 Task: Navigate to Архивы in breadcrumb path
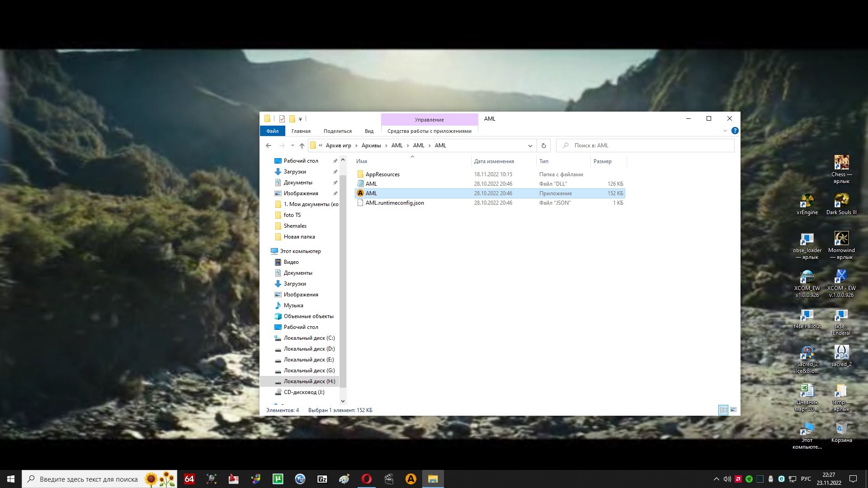371,145
